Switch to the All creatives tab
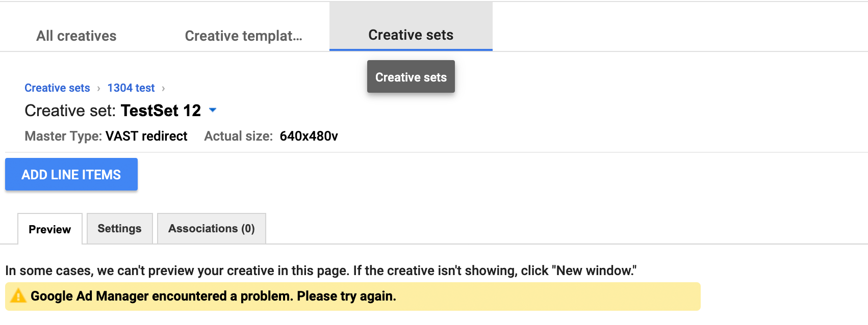 [75, 35]
